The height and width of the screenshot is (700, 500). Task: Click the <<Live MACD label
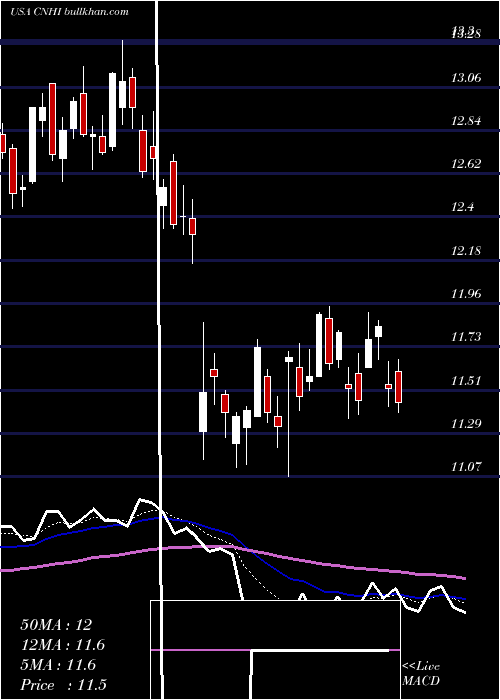(x=421, y=673)
